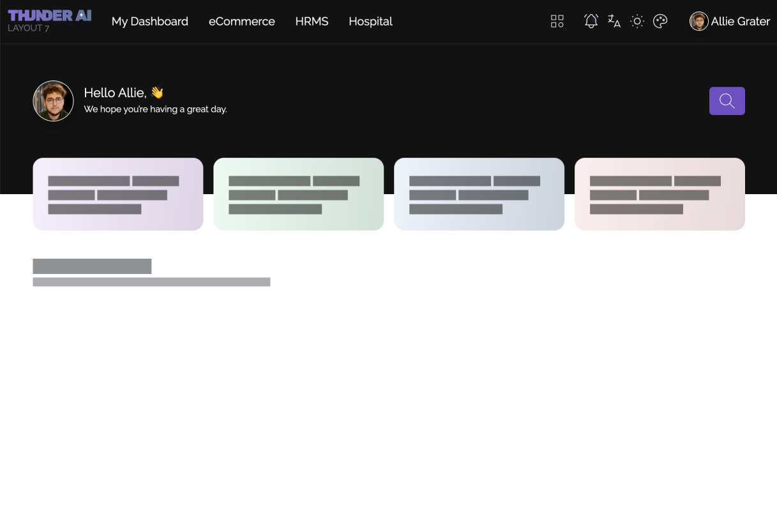Select the purple-tinted loading card
777x532 pixels.
[117, 194]
